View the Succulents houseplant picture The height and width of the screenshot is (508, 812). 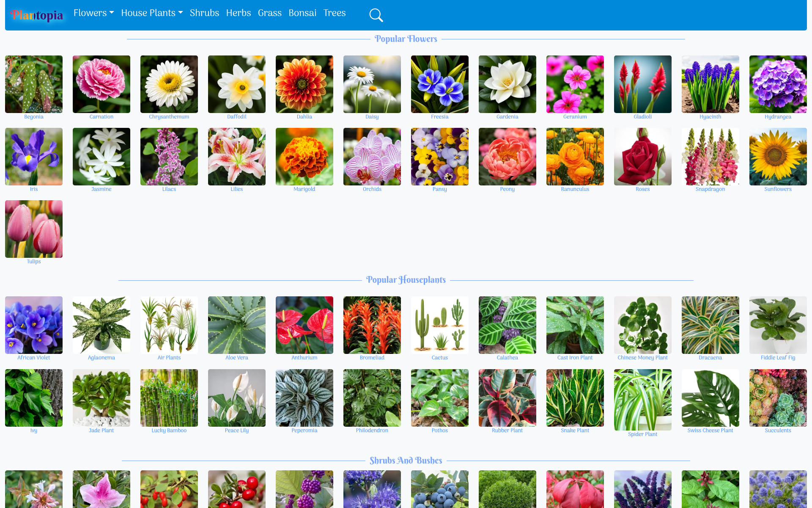tap(778, 398)
